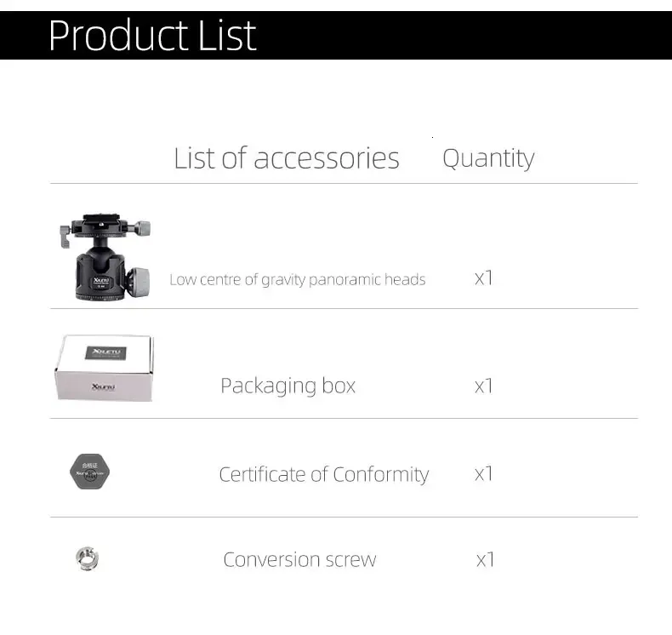The image size is (672, 635).
Task: Click the logo on the packaging box front
Action: coord(103,386)
